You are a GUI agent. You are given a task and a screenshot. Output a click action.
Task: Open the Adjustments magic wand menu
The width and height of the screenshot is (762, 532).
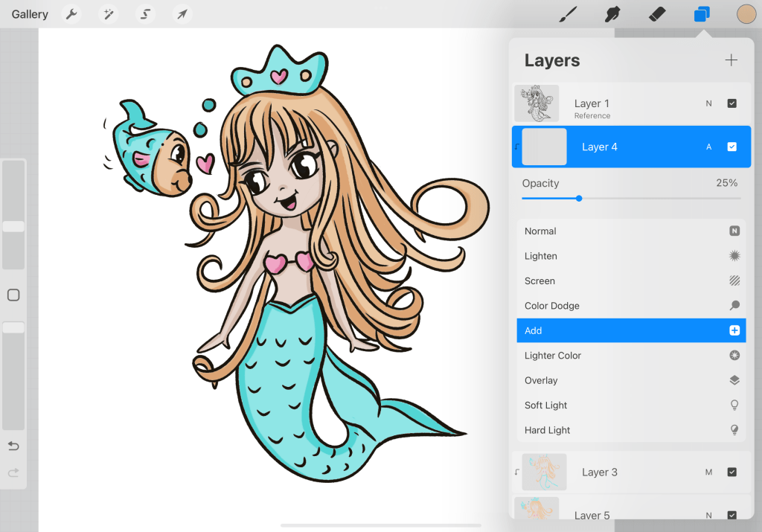click(x=109, y=14)
